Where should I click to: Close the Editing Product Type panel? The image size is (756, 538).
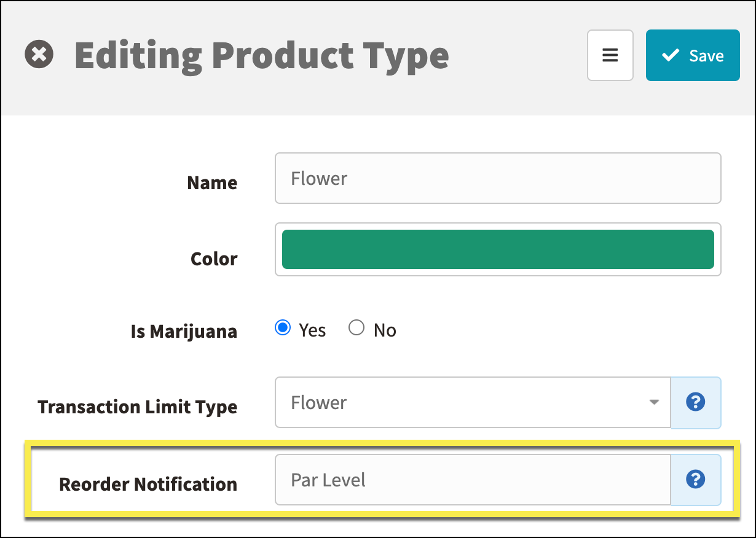pos(39,55)
